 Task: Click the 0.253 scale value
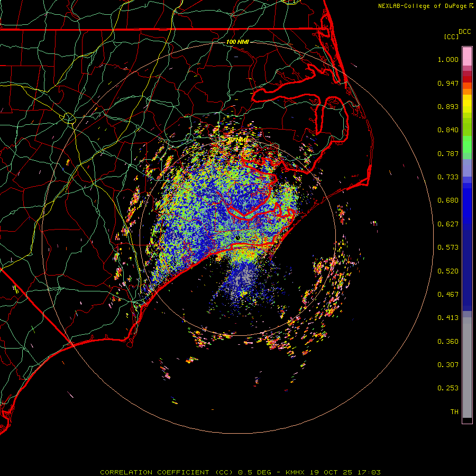448,388
